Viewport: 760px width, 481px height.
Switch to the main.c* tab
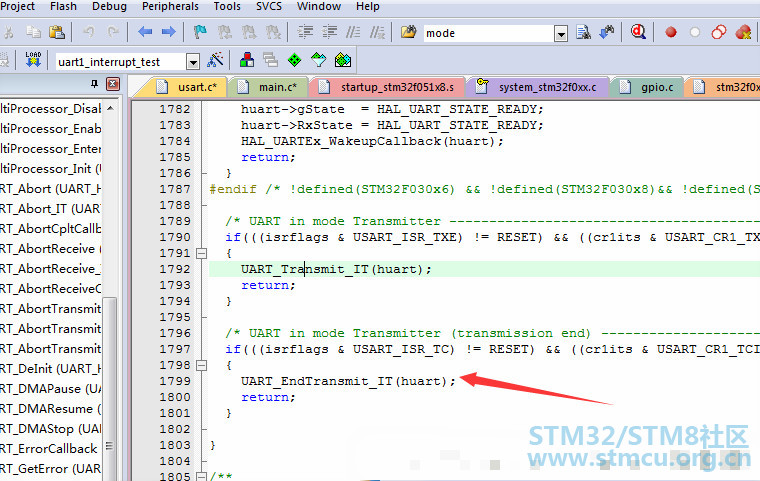tap(270, 87)
